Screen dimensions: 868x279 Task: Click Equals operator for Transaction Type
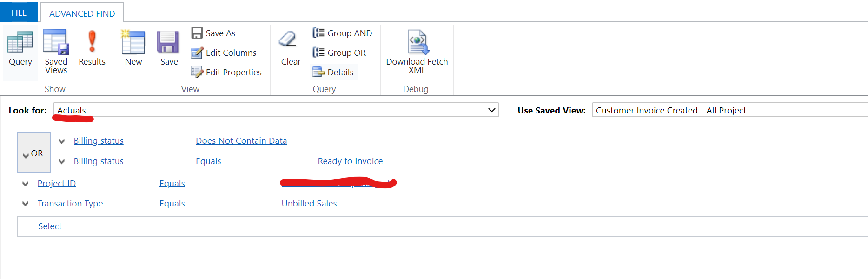pyautogui.click(x=172, y=203)
